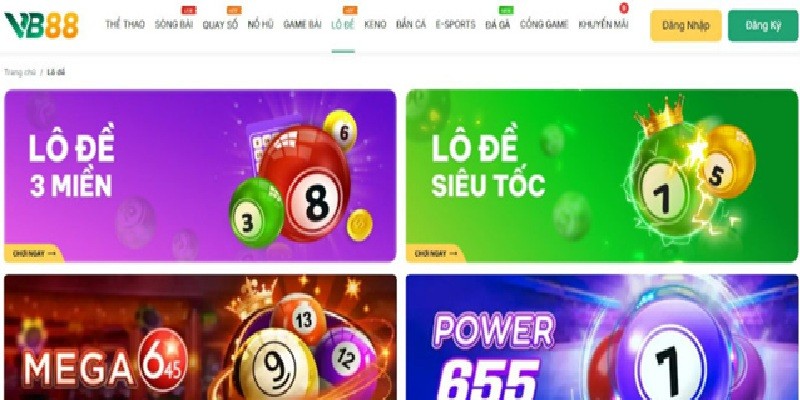Open Khuyến Mãi promotions with notification badge
The image size is (800, 400).
pos(604,24)
